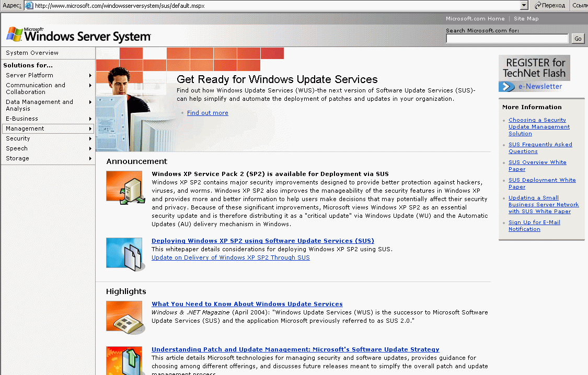Expand the E-Business submenu arrow

(90, 119)
